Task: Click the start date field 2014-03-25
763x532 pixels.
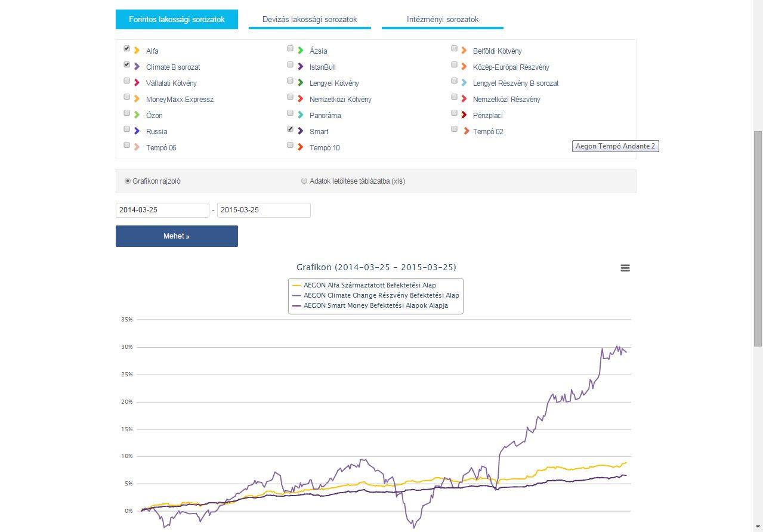Action: coord(162,210)
